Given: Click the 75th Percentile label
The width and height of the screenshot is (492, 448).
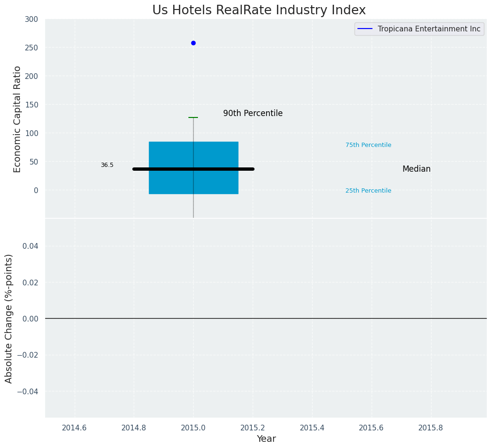Looking at the screenshot, I should point(368,145).
